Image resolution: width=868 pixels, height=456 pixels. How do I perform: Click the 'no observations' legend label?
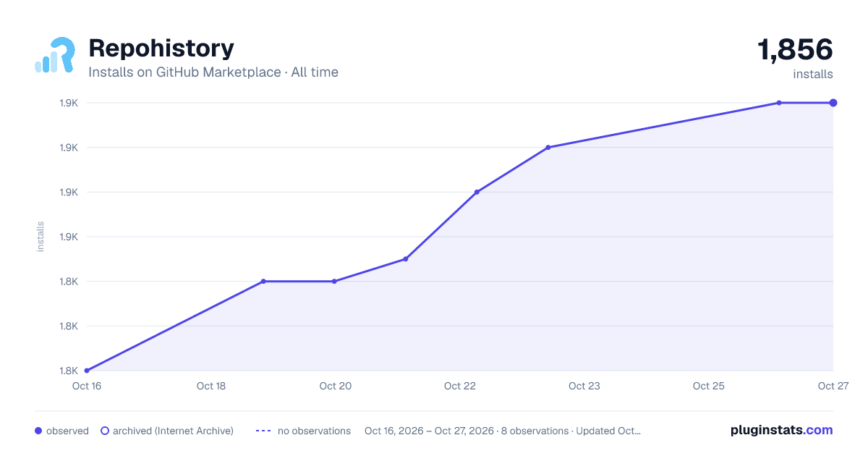click(314, 431)
